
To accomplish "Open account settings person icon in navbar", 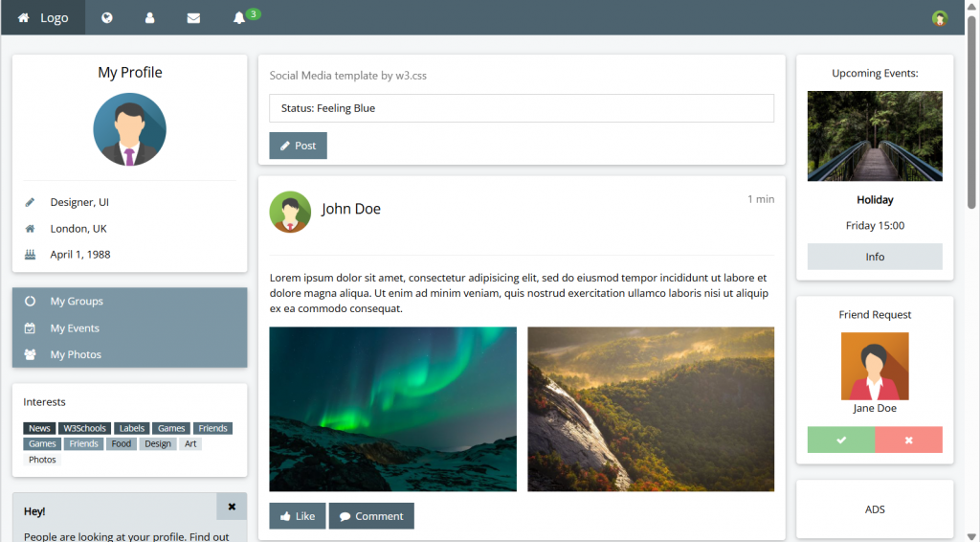I will pyautogui.click(x=149, y=17).
